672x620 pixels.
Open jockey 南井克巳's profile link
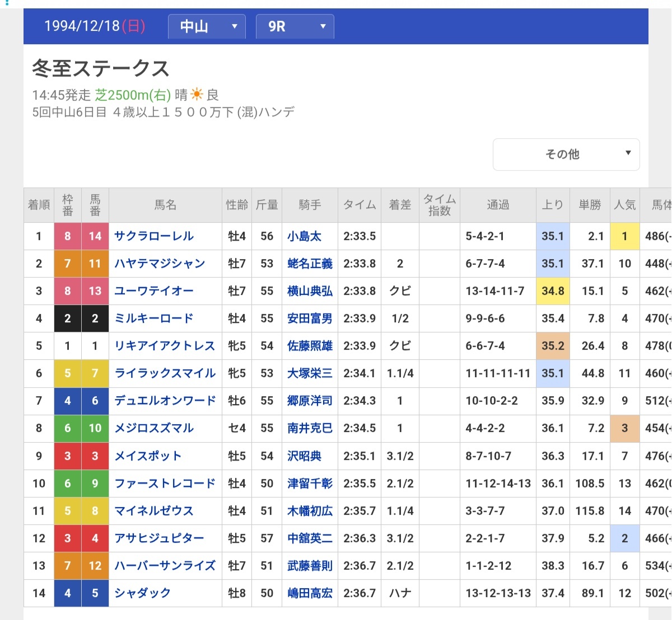coord(310,428)
